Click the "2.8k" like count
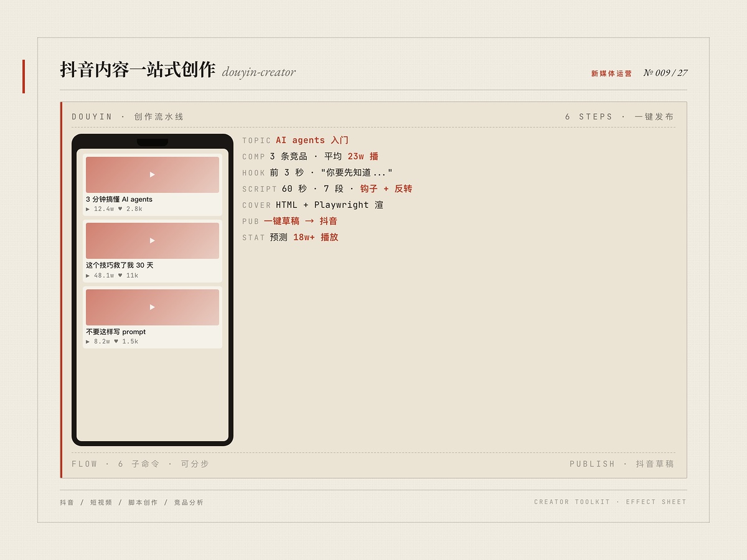Screen dimensions: 747x560 [x=134, y=209]
